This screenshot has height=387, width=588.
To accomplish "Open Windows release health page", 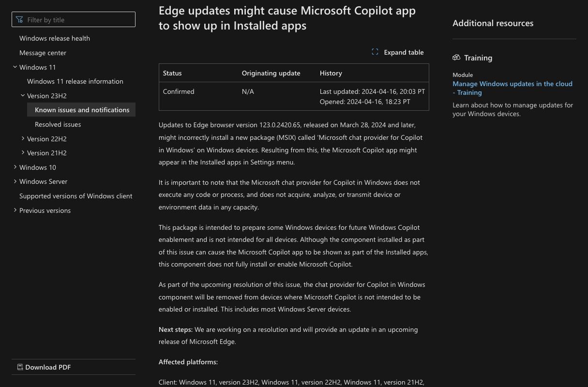I will pos(55,38).
